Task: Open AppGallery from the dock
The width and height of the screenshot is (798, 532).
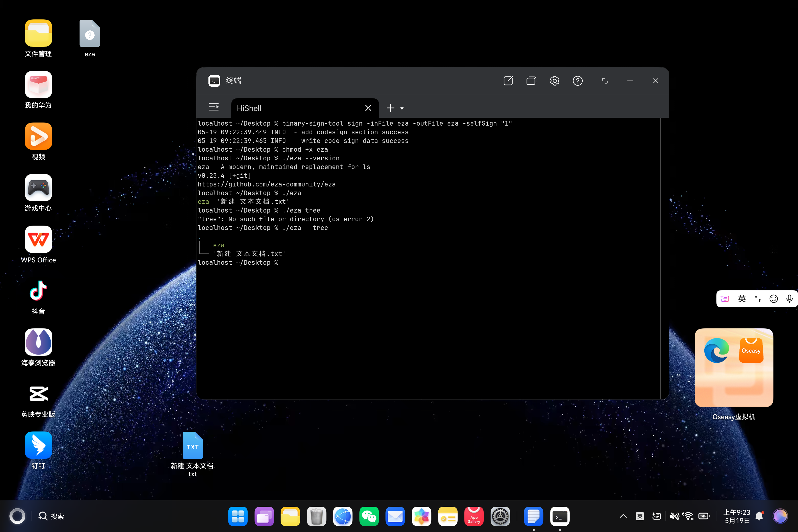Action: (x=474, y=516)
